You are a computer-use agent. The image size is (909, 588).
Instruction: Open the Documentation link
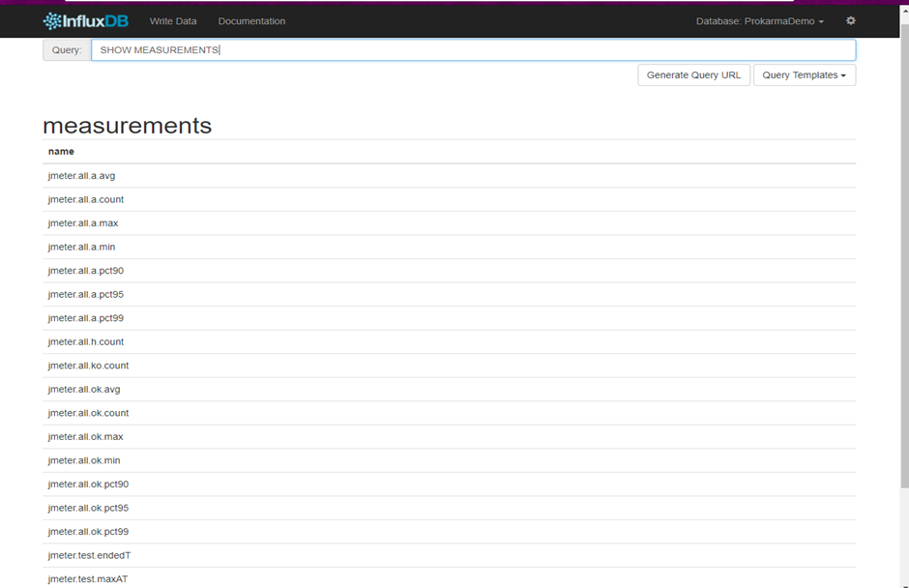(251, 21)
